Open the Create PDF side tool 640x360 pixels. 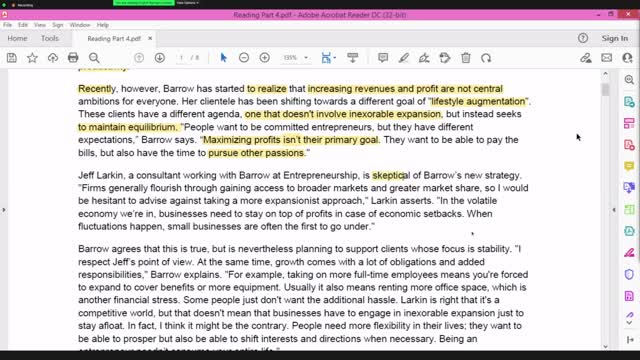tap(629, 145)
